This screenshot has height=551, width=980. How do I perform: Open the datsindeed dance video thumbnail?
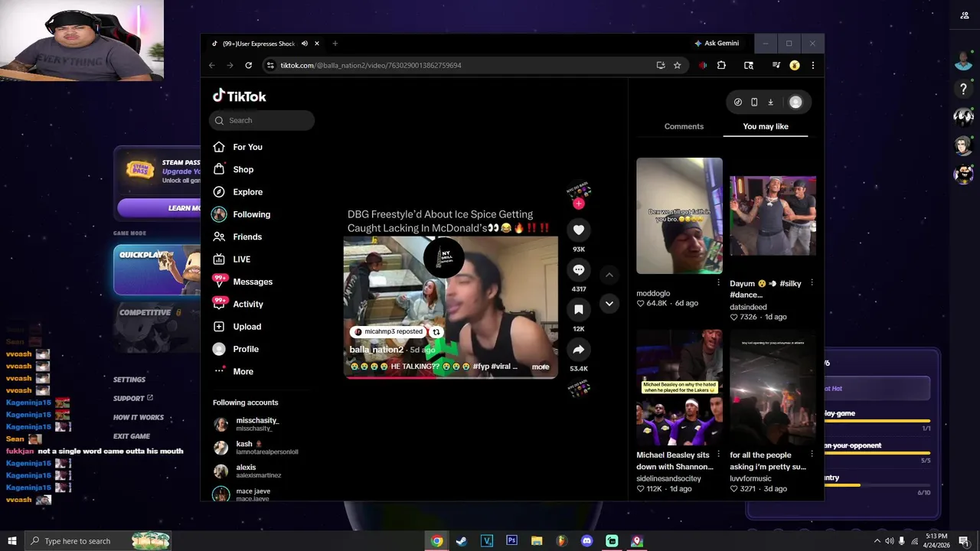(x=773, y=216)
